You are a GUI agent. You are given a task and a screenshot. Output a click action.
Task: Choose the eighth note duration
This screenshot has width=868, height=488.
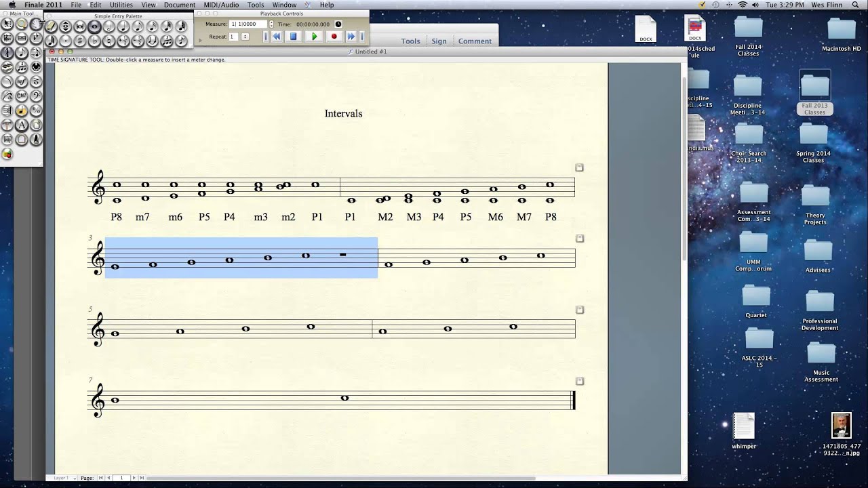138,26
